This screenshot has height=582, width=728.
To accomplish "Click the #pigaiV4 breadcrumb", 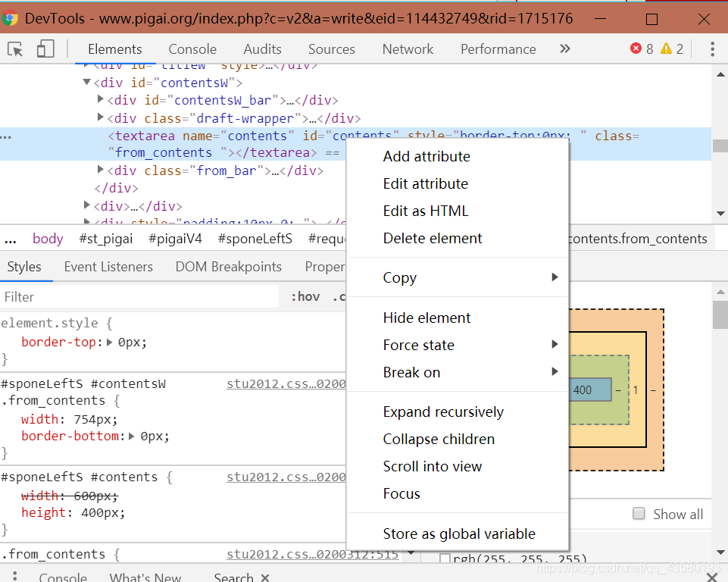I will tap(175, 239).
